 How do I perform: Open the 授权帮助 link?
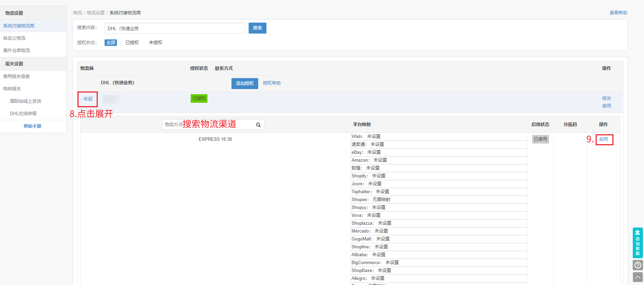[272, 83]
